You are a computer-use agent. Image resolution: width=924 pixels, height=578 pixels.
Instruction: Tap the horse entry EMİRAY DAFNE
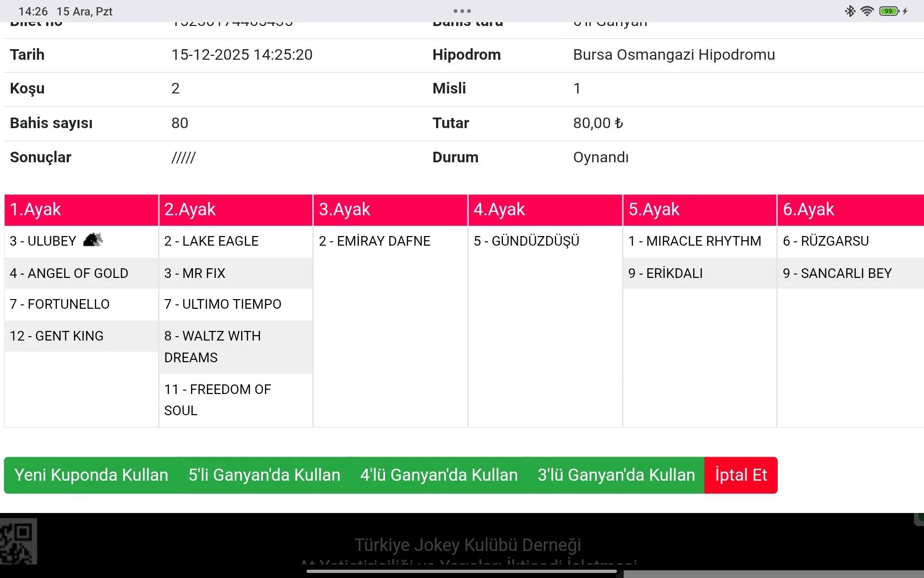click(374, 241)
